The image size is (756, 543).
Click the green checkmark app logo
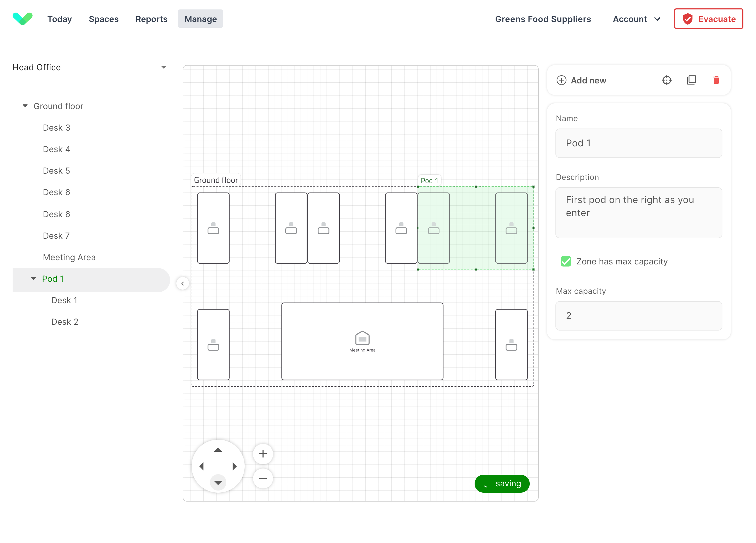point(22,19)
